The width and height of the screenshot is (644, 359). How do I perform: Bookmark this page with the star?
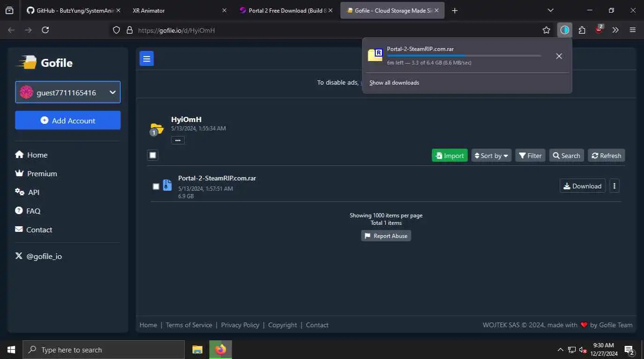(546, 30)
